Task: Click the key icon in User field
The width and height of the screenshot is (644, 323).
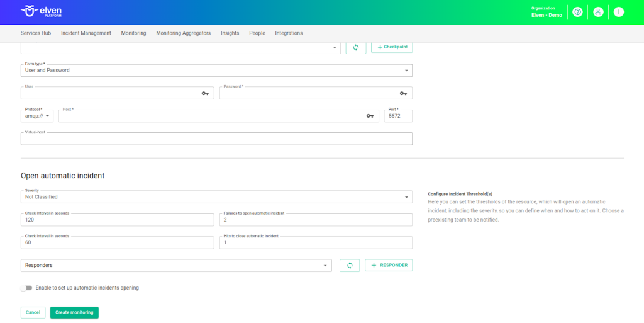Action: point(205,93)
